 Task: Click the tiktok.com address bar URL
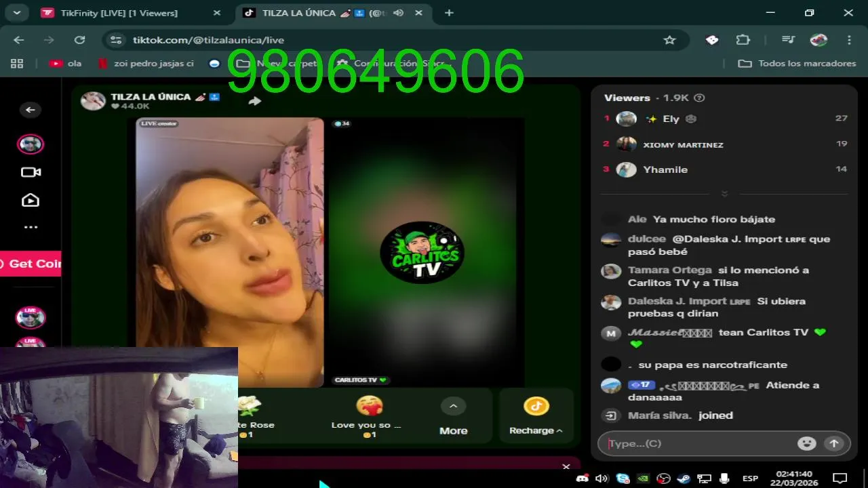(208, 40)
